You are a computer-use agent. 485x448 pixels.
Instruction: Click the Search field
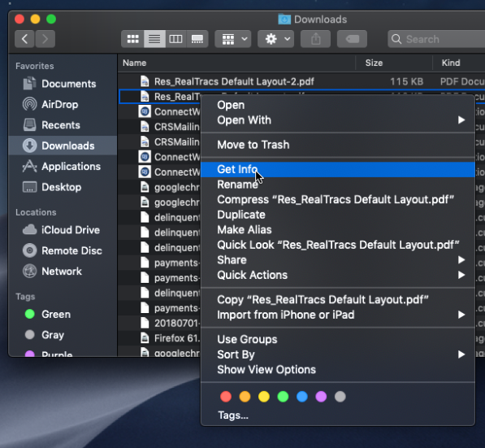coord(436,39)
